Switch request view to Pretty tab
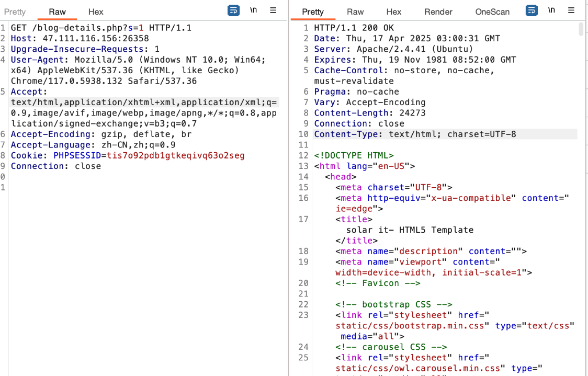 pyautogui.click(x=15, y=12)
